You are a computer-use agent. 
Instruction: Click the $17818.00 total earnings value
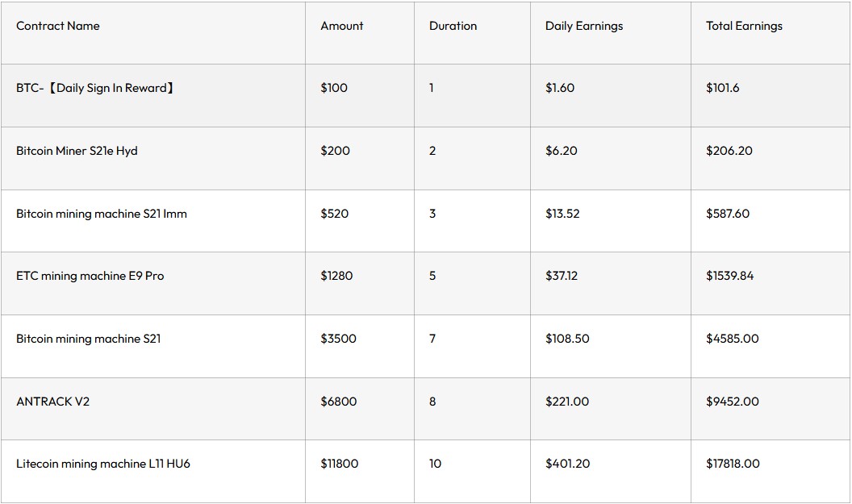(x=733, y=464)
